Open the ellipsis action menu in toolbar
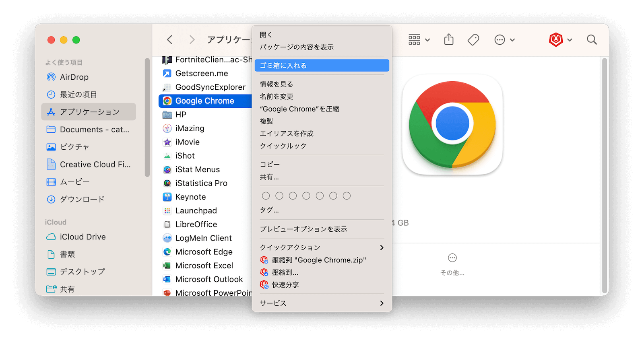Image resolution: width=644 pixels, height=342 pixels. point(500,39)
